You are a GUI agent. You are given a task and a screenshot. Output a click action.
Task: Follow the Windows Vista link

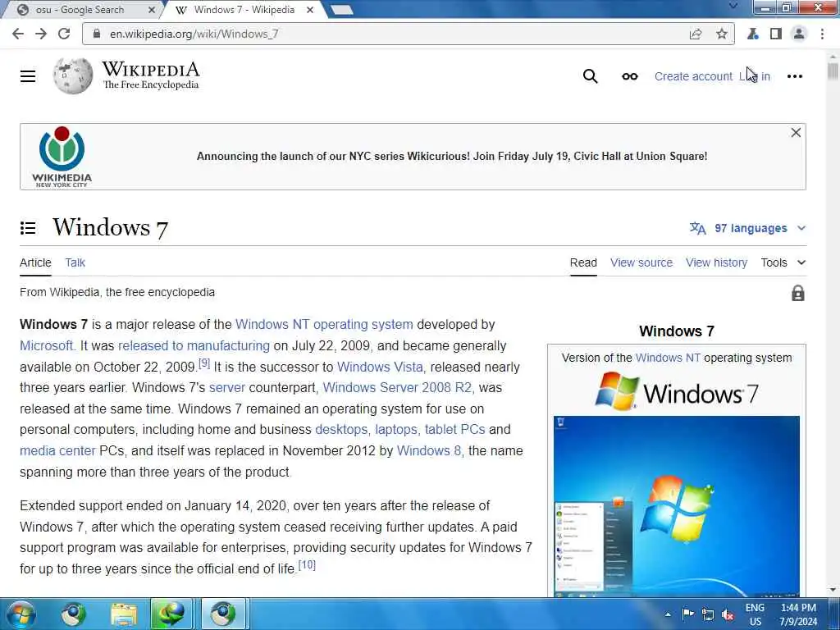tap(380, 367)
